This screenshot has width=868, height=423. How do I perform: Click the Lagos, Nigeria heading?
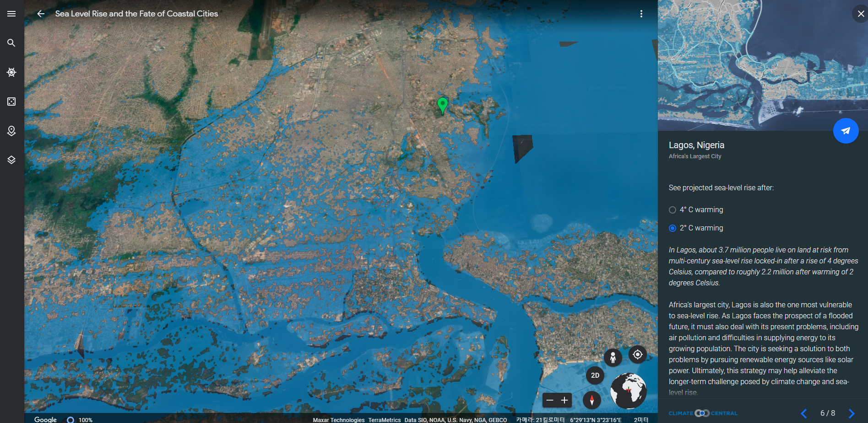coord(696,145)
